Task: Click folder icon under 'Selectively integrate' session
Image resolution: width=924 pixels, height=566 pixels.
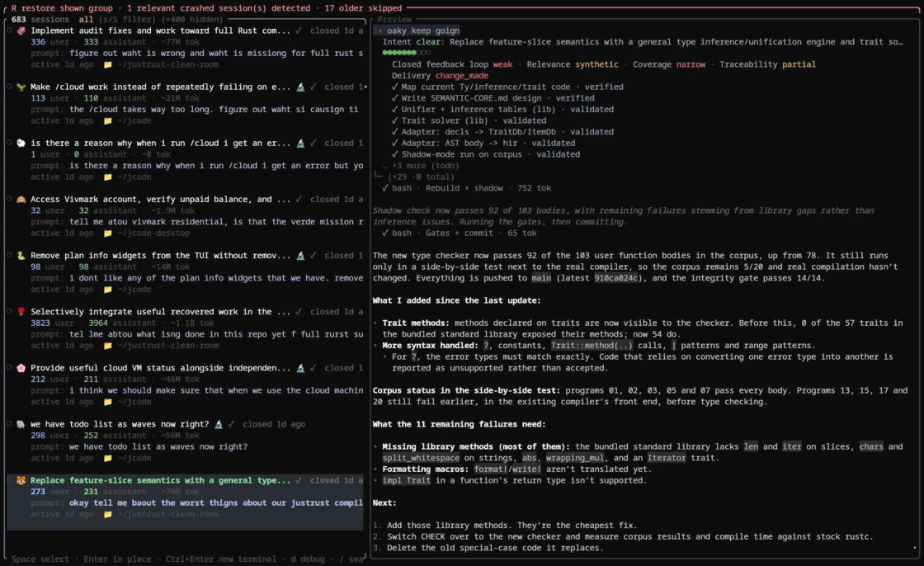Action: [108, 346]
